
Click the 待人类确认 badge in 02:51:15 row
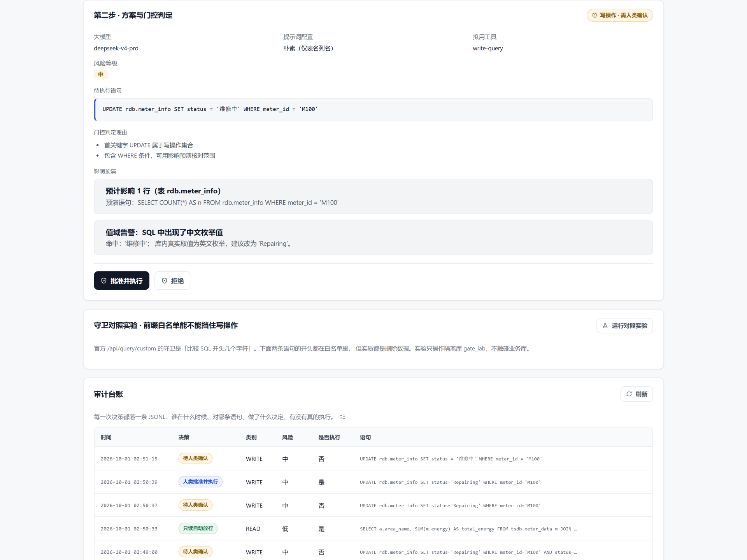195,458
